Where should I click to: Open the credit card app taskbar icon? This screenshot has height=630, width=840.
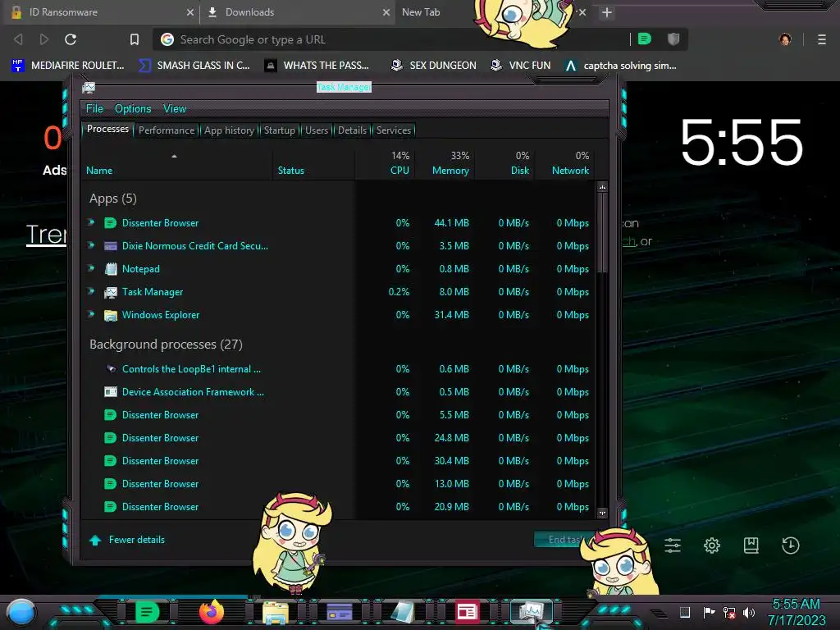[x=339, y=612]
